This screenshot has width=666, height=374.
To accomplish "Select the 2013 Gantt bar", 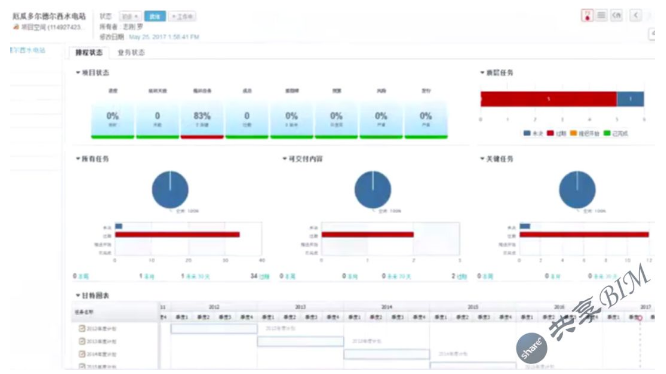I will click(300, 341).
